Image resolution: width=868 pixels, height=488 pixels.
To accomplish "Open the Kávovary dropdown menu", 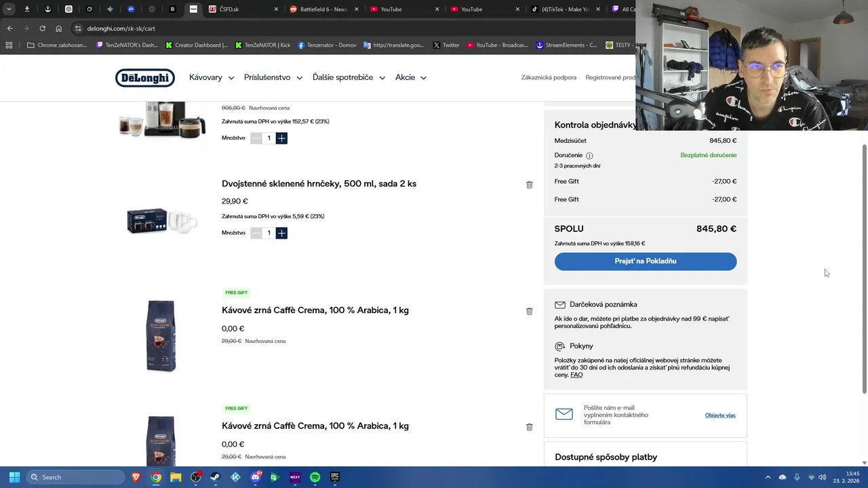I will pyautogui.click(x=212, y=77).
